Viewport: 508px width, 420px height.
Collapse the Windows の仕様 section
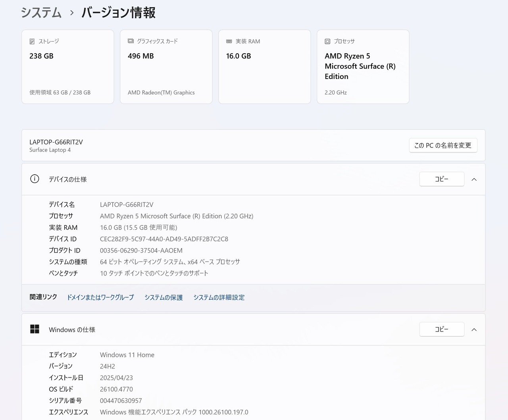pyautogui.click(x=474, y=329)
